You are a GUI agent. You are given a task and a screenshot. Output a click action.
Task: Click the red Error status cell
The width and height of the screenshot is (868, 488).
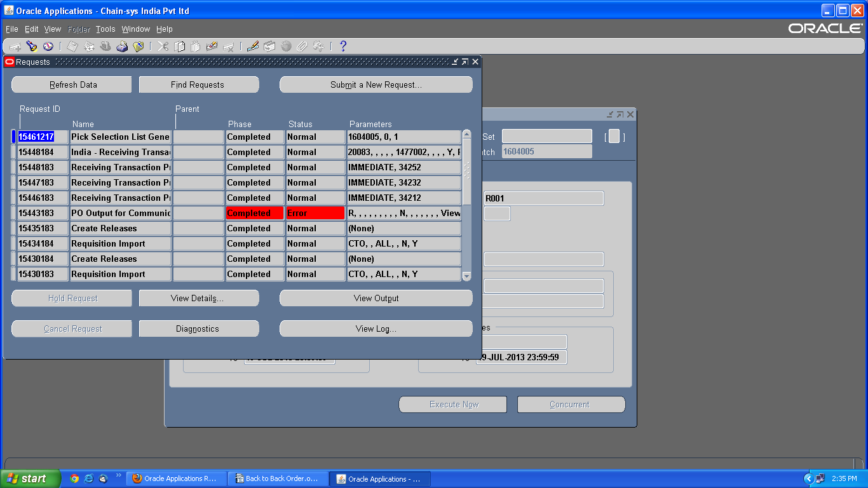pyautogui.click(x=315, y=213)
